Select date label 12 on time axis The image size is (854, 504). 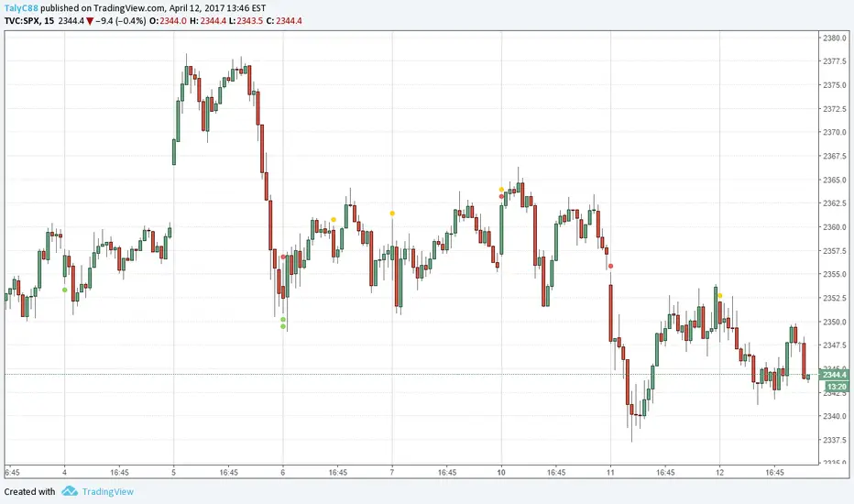point(719,473)
